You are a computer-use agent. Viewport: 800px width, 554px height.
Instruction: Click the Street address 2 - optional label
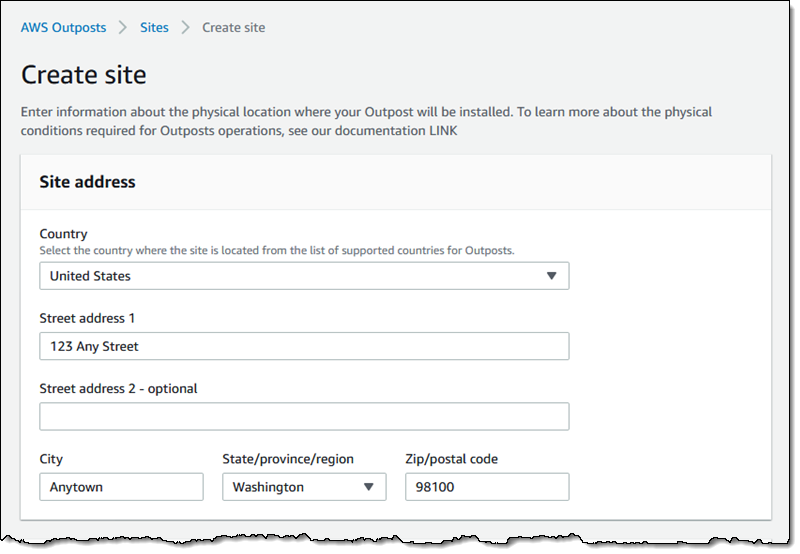click(118, 388)
